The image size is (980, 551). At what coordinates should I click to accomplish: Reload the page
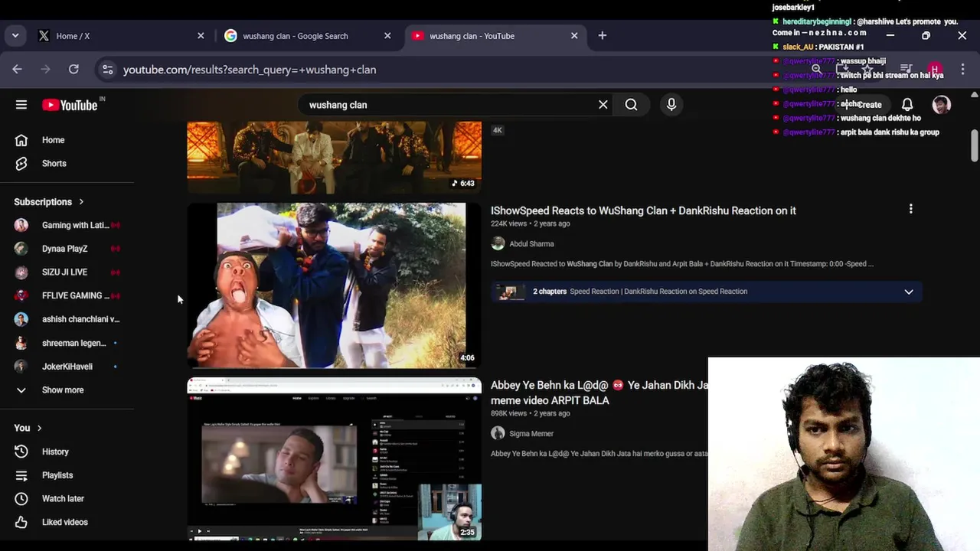pos(73,70)
